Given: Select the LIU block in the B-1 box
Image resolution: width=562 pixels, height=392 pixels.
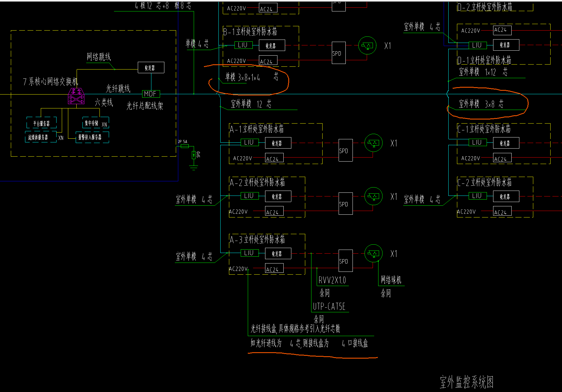Looking at the screenshot, I should [243, 45].
